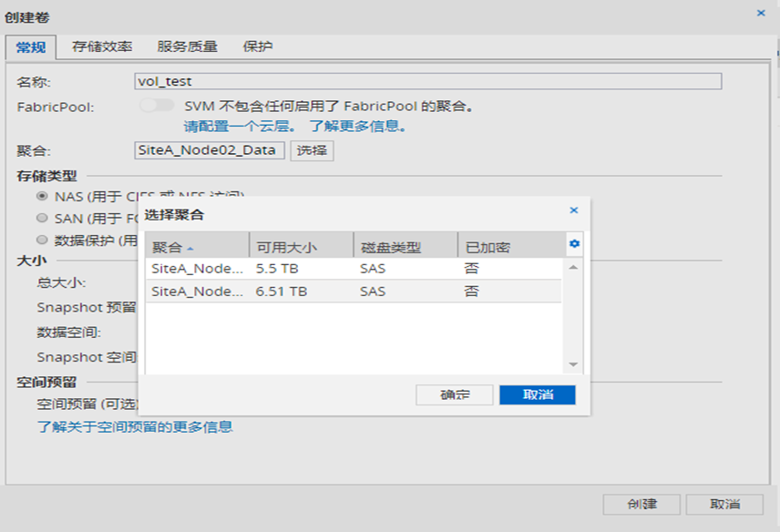The image size is (780, 532).
Task: Select the SAN storage type radio button
Action: coord(42,218)
